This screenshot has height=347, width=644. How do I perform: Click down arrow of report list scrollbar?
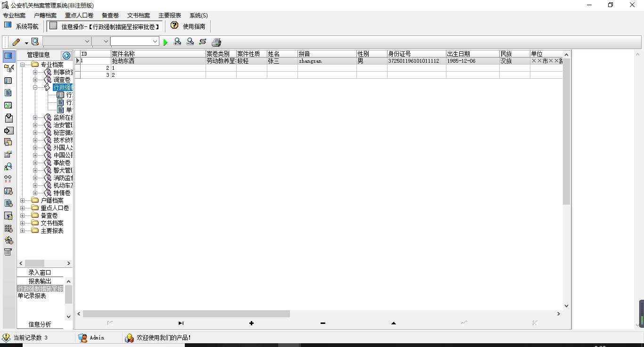coord(68,316)
